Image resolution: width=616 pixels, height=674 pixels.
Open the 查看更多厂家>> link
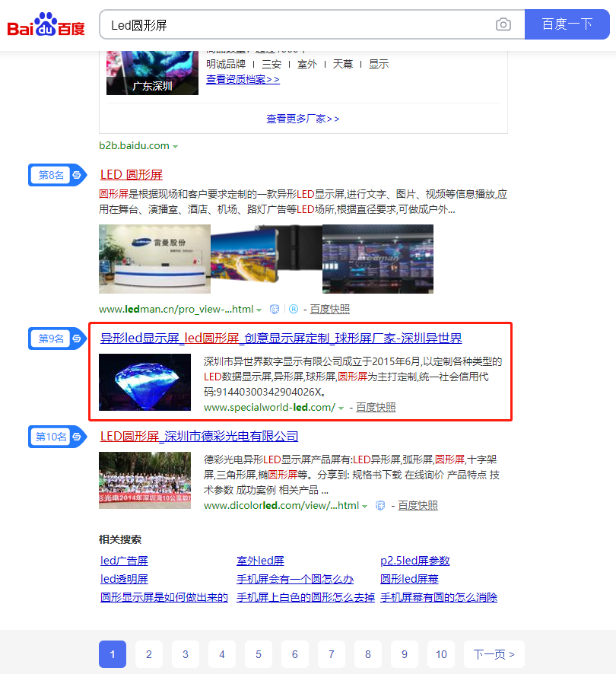click(303, 119)
